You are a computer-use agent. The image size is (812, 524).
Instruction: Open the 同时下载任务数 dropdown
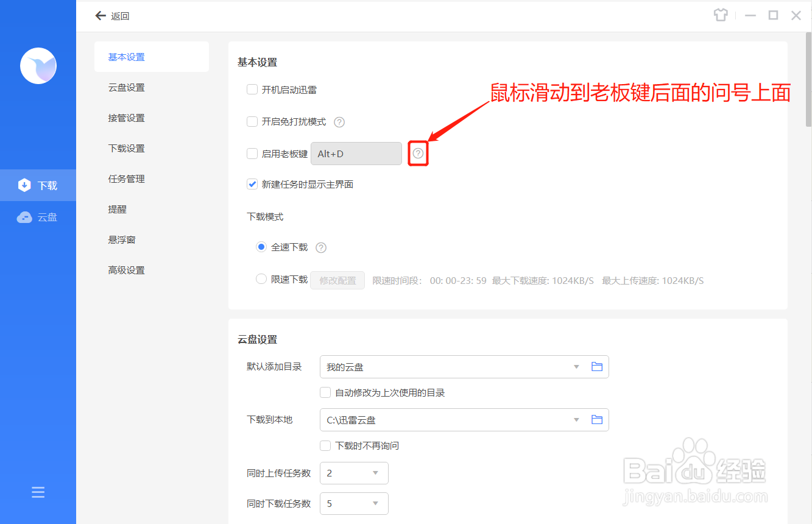click(354, 503)
